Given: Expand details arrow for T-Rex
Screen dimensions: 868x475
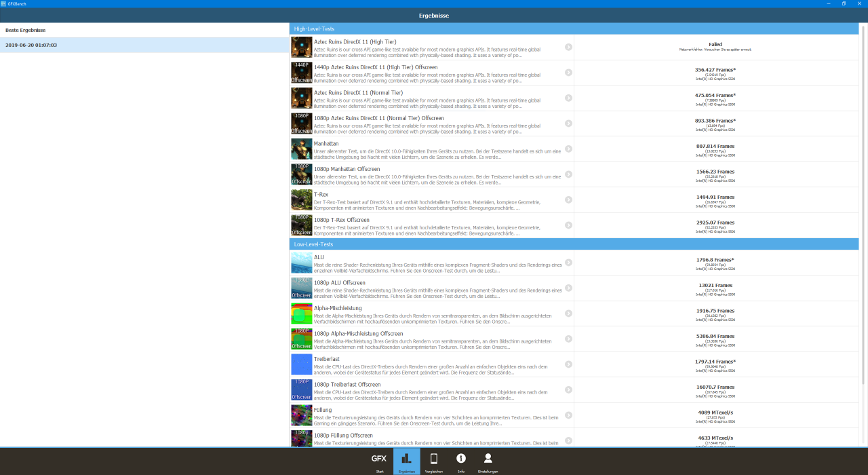Looking at the screenshot, I should (568, 199).
